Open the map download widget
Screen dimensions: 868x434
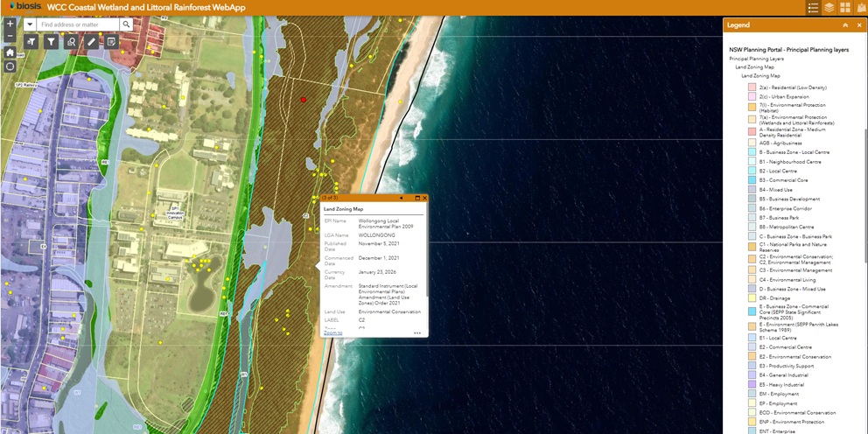click(x=861, y=8)
